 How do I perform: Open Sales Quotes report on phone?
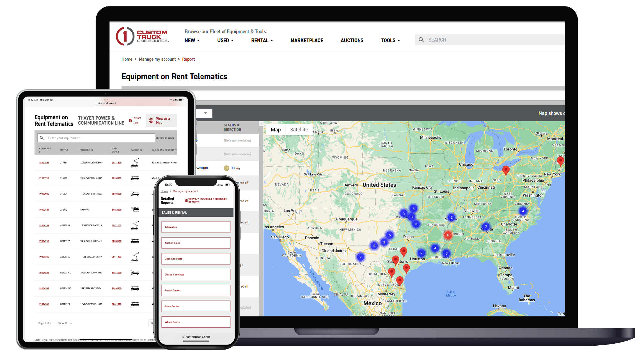pyautogui.click(x=196, y=306)
